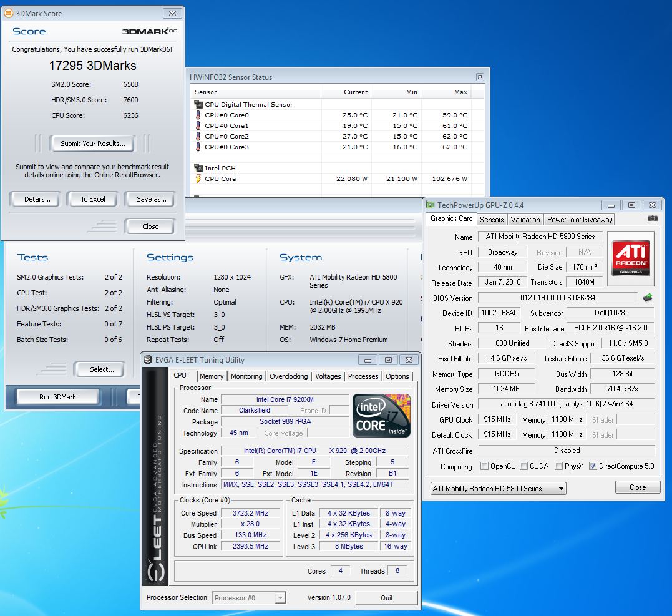Click the Close button in GPU-Z
672x616 pixels.
(x=638, y=487)
